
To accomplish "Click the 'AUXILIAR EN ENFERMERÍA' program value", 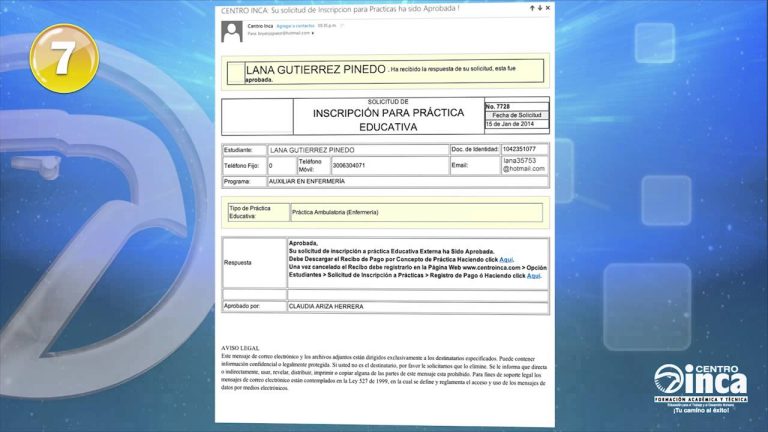I will [307, 181].
